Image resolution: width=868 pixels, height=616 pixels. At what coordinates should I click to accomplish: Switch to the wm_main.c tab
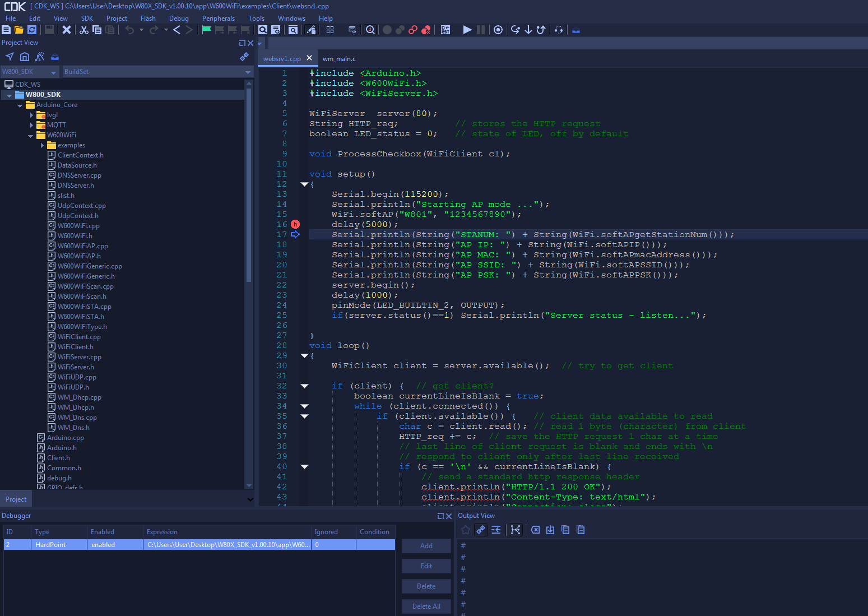click(339, 59)
